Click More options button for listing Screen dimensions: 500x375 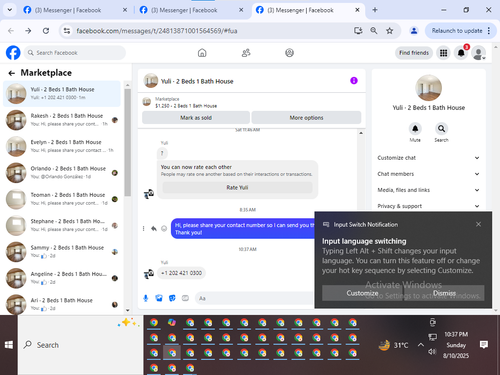306,118
